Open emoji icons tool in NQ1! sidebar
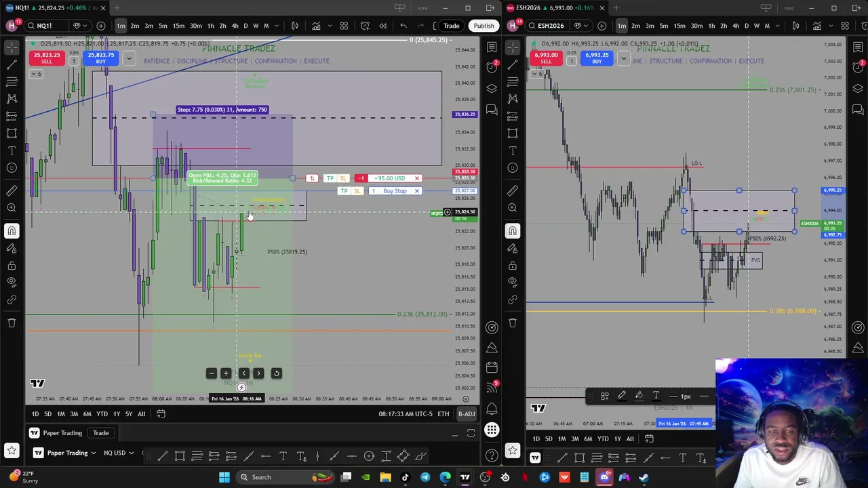 (x=12, y=167)
